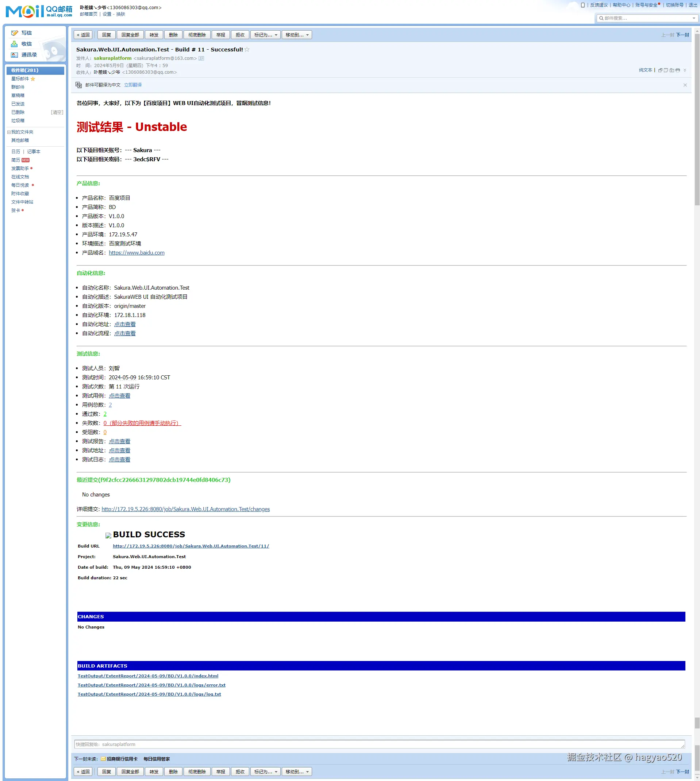Screen dimensions: 700x781
Task: Click the top 转发 button
Action: click(x=154, y=35)
